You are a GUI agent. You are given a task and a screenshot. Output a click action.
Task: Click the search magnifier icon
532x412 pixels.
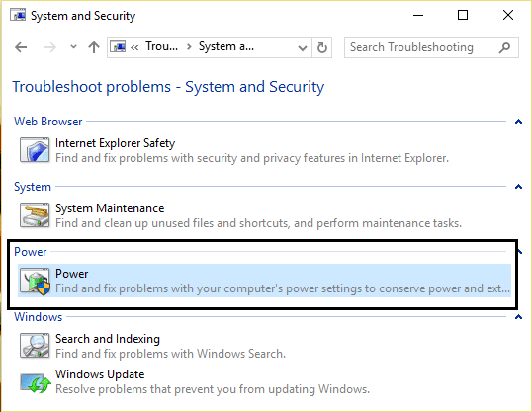tap(504, 47)
